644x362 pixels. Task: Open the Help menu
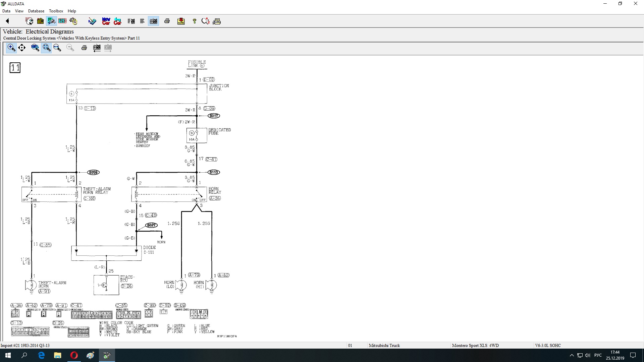click(x=72, y=11)
